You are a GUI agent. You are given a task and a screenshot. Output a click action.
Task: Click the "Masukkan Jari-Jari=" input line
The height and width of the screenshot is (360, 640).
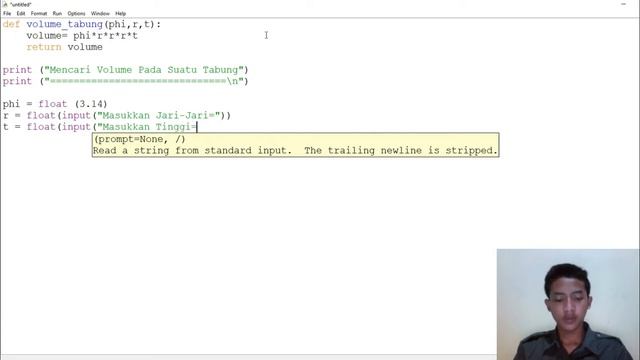[116, 116]
